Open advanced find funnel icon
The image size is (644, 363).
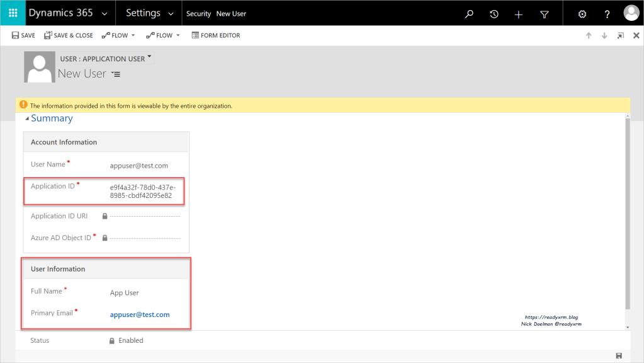point(545,14)
